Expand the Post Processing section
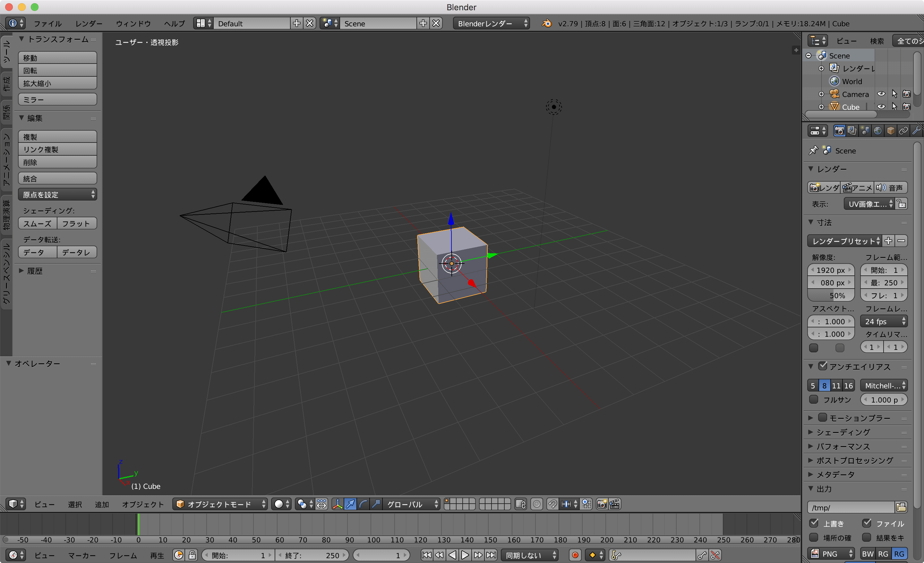This screenshot has width=924, height=563. (x=851, y=461)
